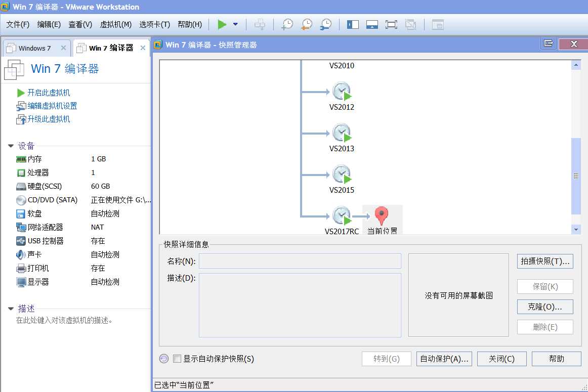Click 升级此虚拟机 link
Image resolution: width=588 pixels, height=392 pixels.
49,119
